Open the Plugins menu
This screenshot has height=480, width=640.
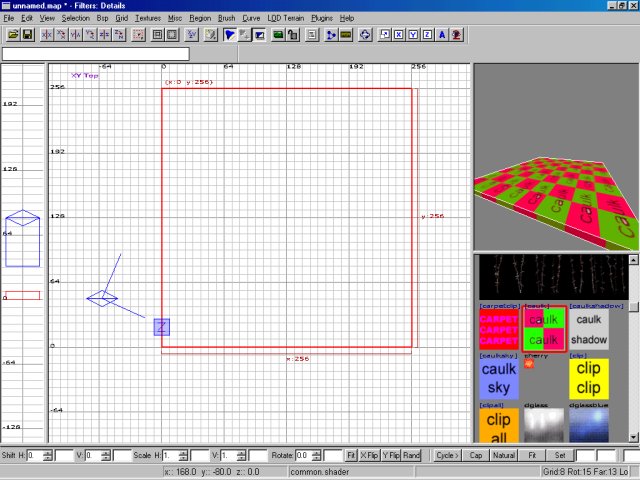322,18
